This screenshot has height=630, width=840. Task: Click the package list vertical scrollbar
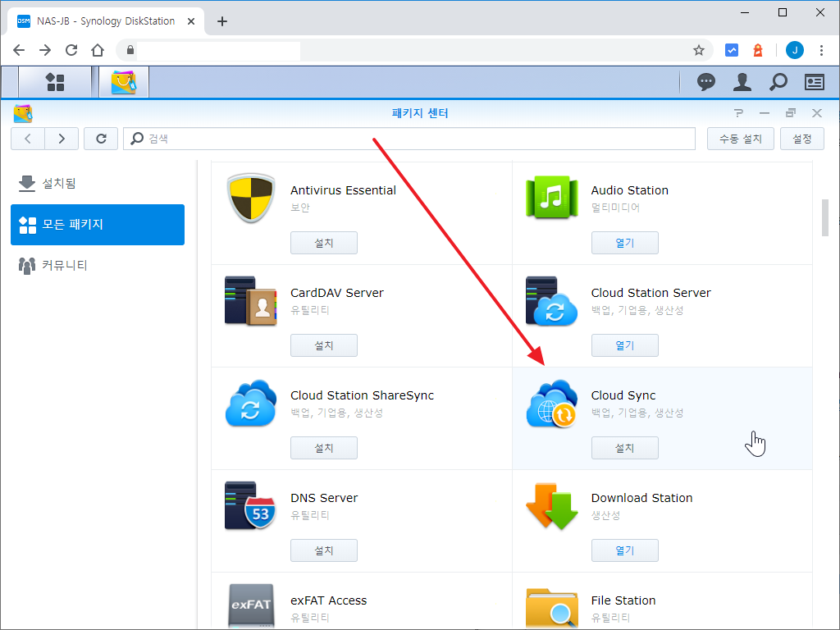click(825, 217)
